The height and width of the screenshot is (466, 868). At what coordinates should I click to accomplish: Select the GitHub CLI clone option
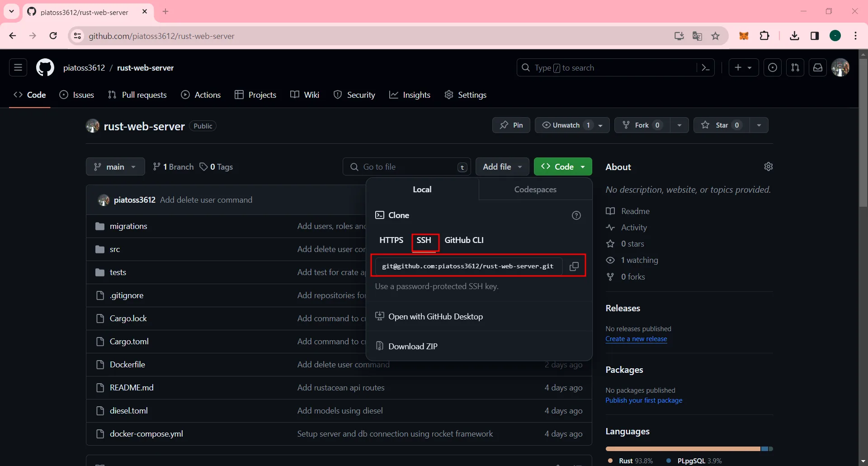(464, 240)
